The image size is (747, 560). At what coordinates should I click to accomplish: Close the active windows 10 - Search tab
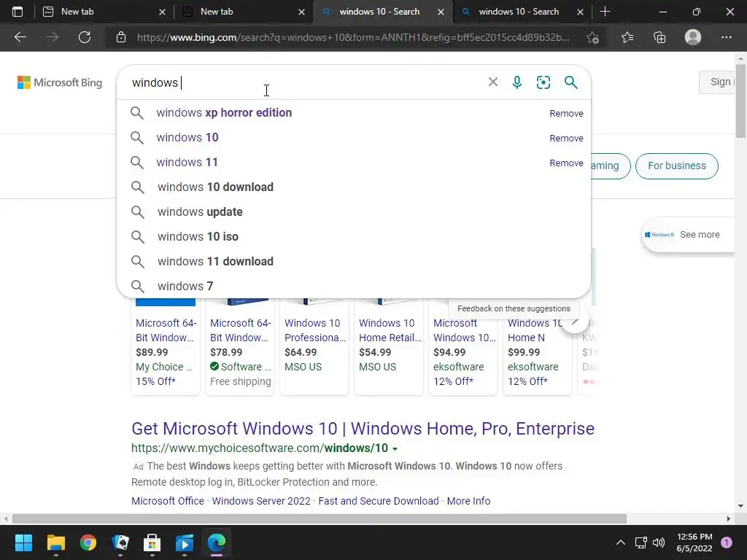[441, 12]
